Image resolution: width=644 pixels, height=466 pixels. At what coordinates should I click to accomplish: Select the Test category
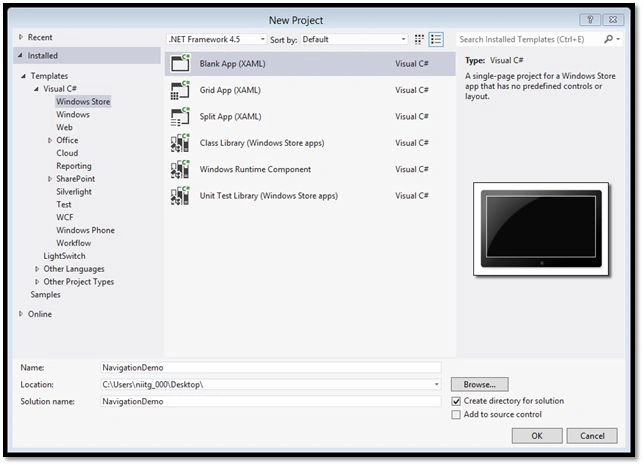[64, 204]
